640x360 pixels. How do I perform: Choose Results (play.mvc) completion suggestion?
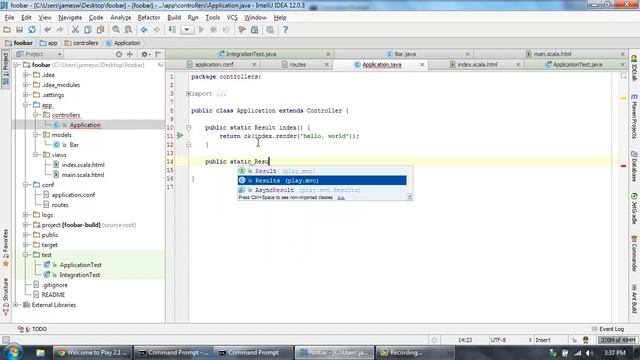pos(322,180)
